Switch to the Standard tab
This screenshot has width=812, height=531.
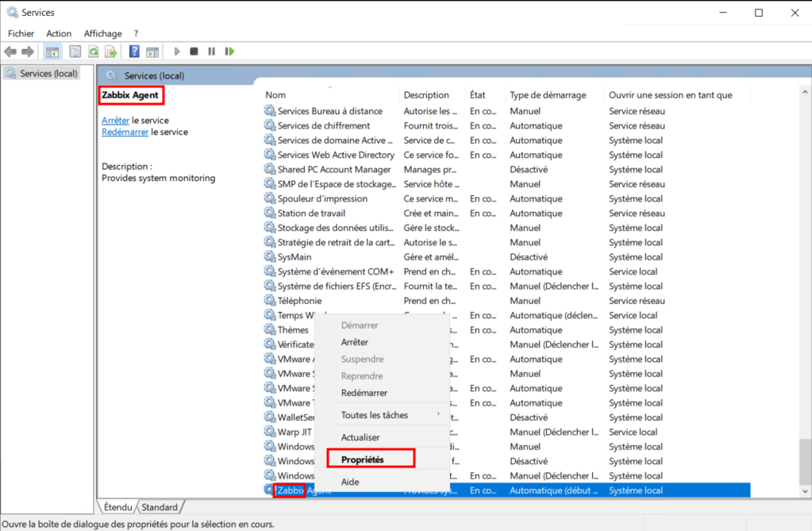tap(160, 506)
